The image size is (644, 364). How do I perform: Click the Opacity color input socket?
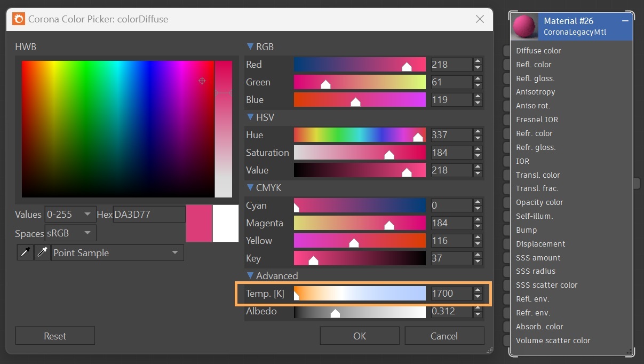(x=506, y=202)
